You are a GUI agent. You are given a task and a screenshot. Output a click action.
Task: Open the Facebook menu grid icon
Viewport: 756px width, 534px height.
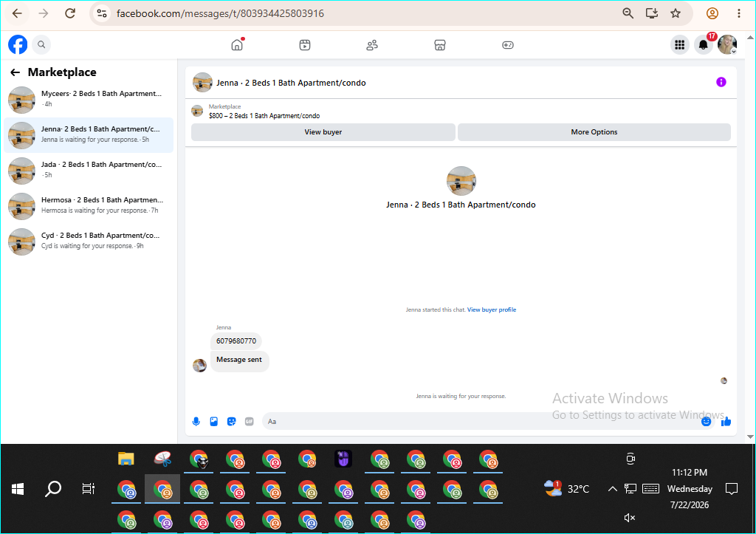pos(680,45)
